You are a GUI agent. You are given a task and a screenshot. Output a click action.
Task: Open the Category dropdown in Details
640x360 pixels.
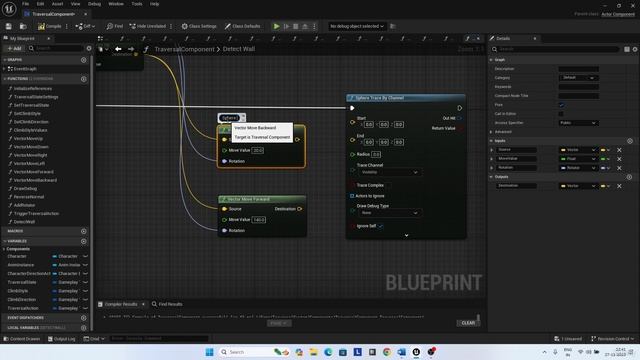[578, 78]
